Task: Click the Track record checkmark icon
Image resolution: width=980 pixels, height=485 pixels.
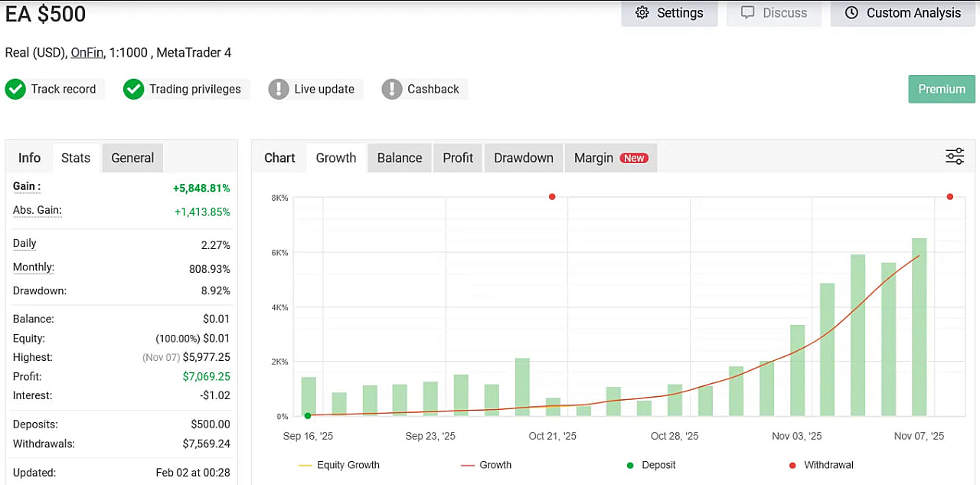Action: (x=15, y=89)
